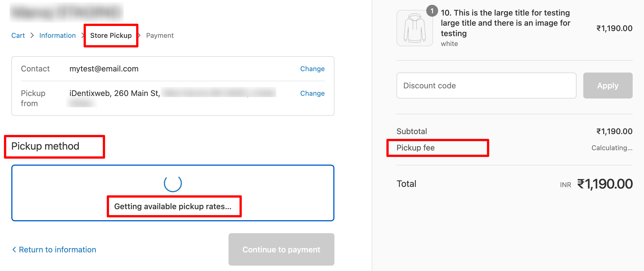Click the back chevron beside Return to information
Viewport: 644px width, 271px height.
pos(14,250)
